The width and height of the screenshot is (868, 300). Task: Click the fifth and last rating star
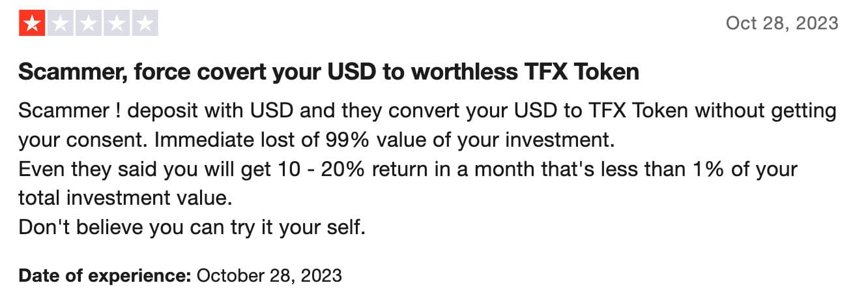pos(145,23)
